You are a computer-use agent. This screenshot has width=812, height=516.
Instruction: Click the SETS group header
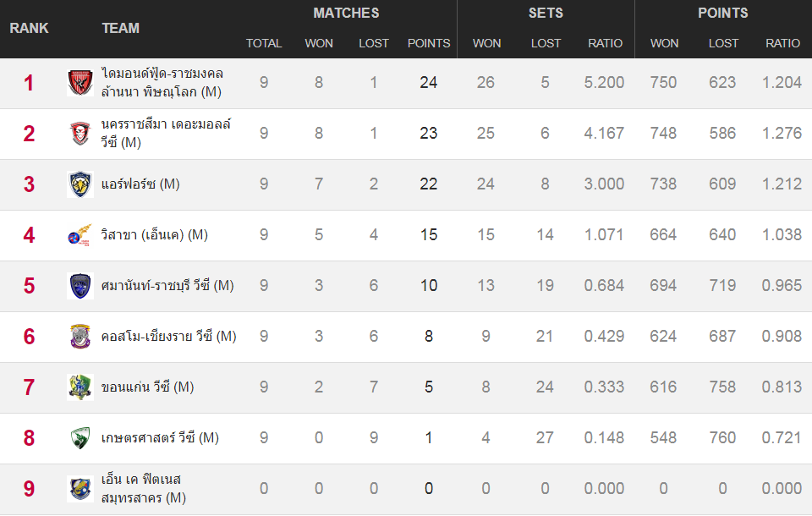pyautogui.click(x=546, y=13)
